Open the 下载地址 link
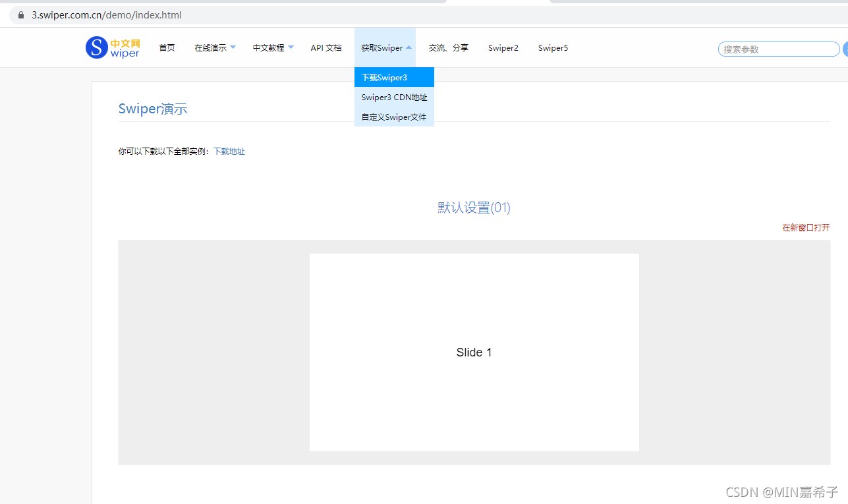 click(x=229, y=152)
